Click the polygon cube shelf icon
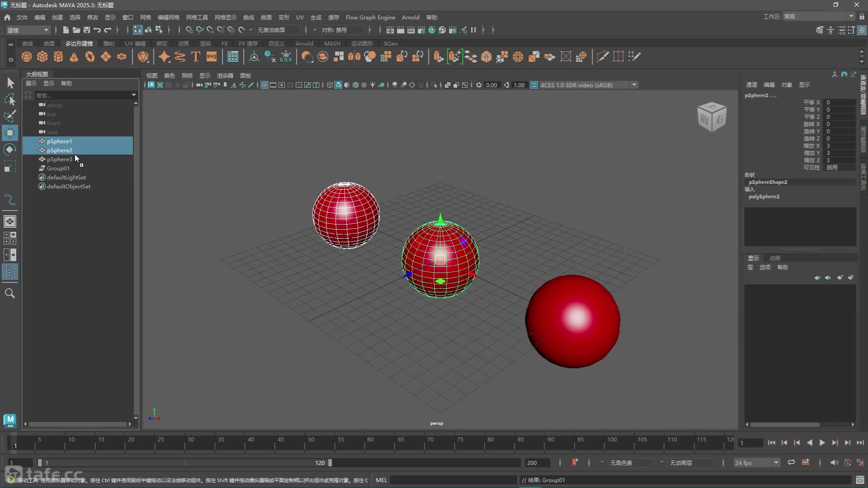The width and height of the screenshot is (868, 488). [x=42, y=56]
